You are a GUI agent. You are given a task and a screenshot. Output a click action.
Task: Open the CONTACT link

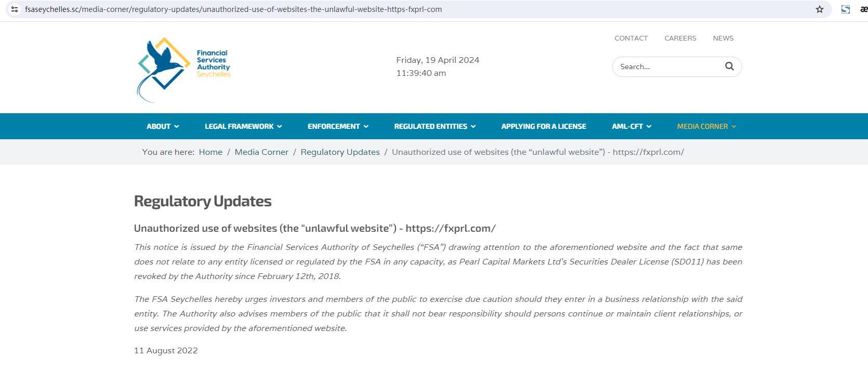tap(631, 38)
